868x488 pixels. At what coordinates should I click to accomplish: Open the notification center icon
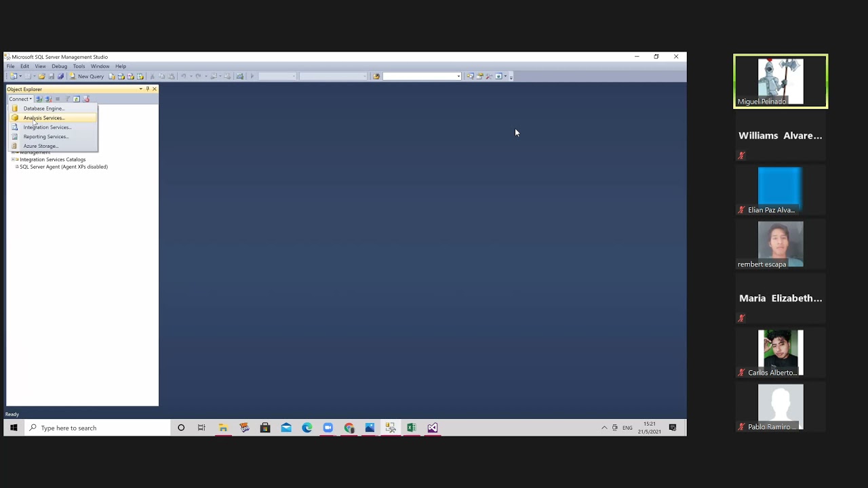pos(673,428)
